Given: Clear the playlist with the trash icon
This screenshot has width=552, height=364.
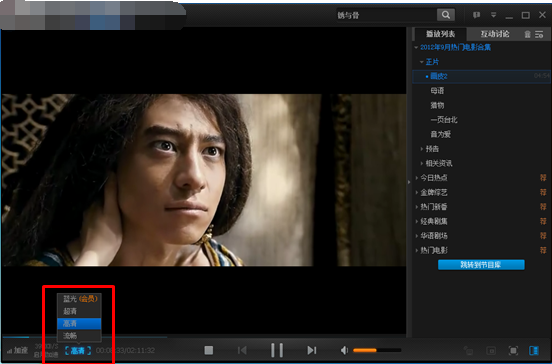Looking at the screenshot, I should coord(527,34).
